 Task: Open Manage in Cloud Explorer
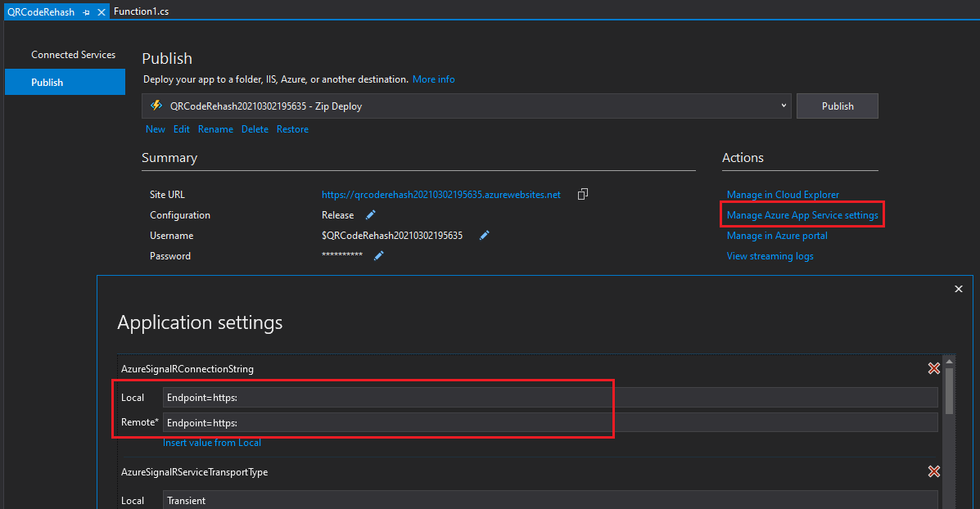tap(783, 195)
